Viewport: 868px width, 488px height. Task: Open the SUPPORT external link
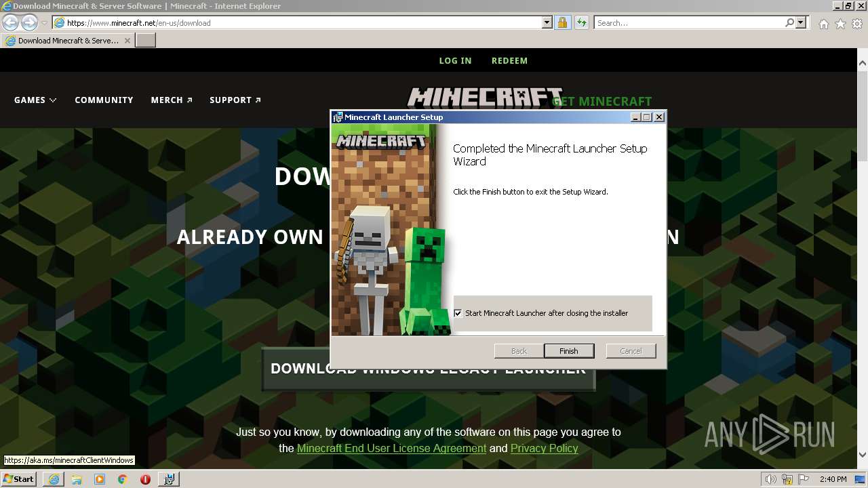click(235, 100)
